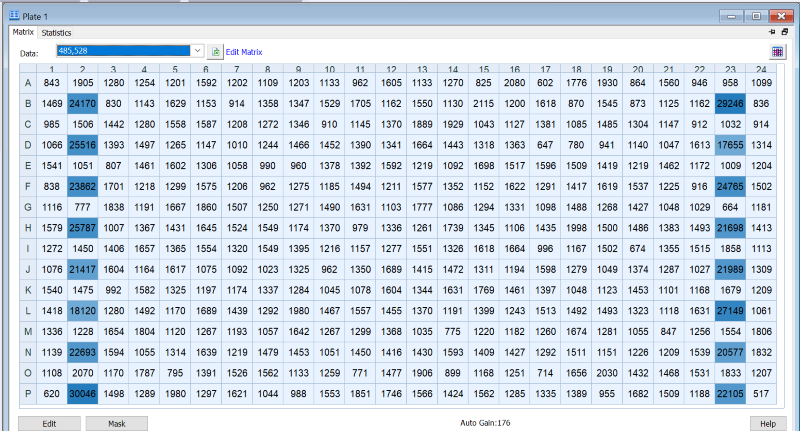
Task: Click the plate grid view icon at top right
Action: point(777,51)
